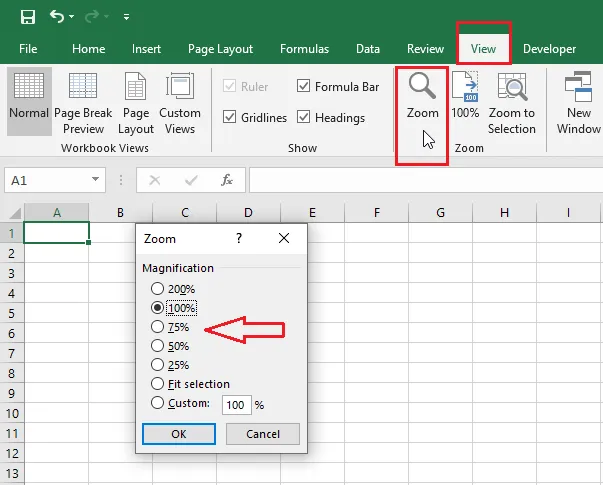Open the Page Layout ribbon tab
Image resolution: width=603 pixels, height=485 pixels.
[220, 49]
